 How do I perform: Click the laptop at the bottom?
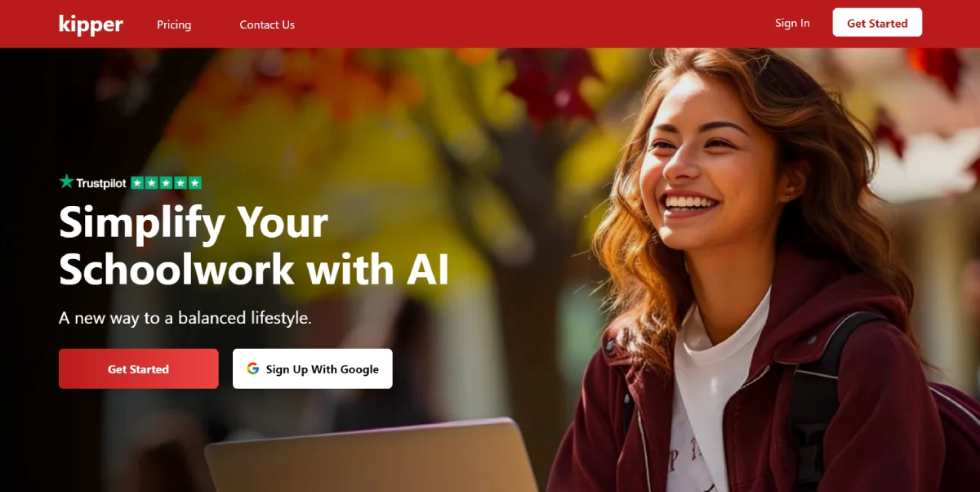click(x=372, y=456)
